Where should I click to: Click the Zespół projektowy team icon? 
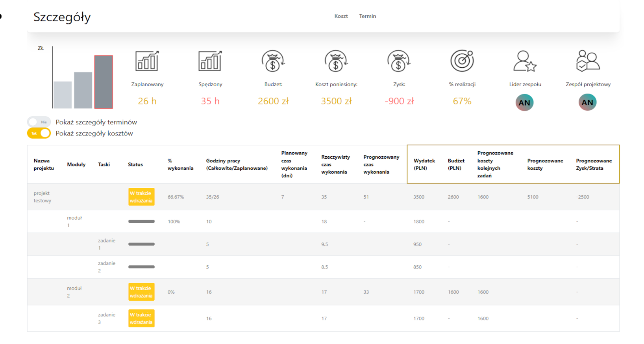pyautogui.click(x=588, y=61)
